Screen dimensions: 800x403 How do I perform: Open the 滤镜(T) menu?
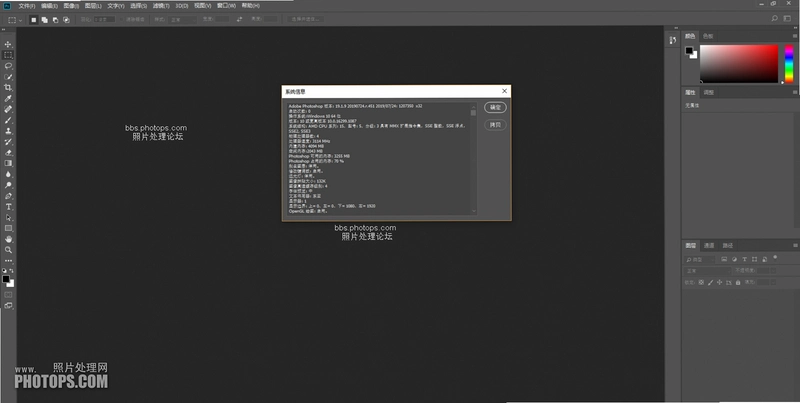click(x=161, y=6)
